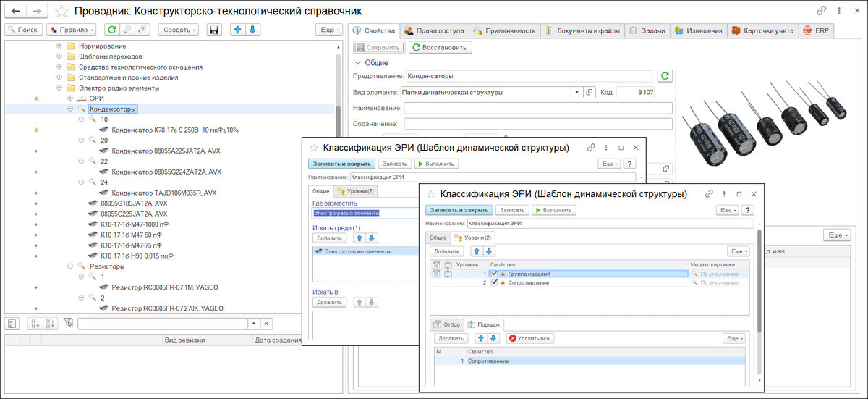Image resolution: width=868 pixels, height=399 pixels.
Task: Select Резистор RC0805FR-07 1M, YAGEO item
Action: point(165,287)
